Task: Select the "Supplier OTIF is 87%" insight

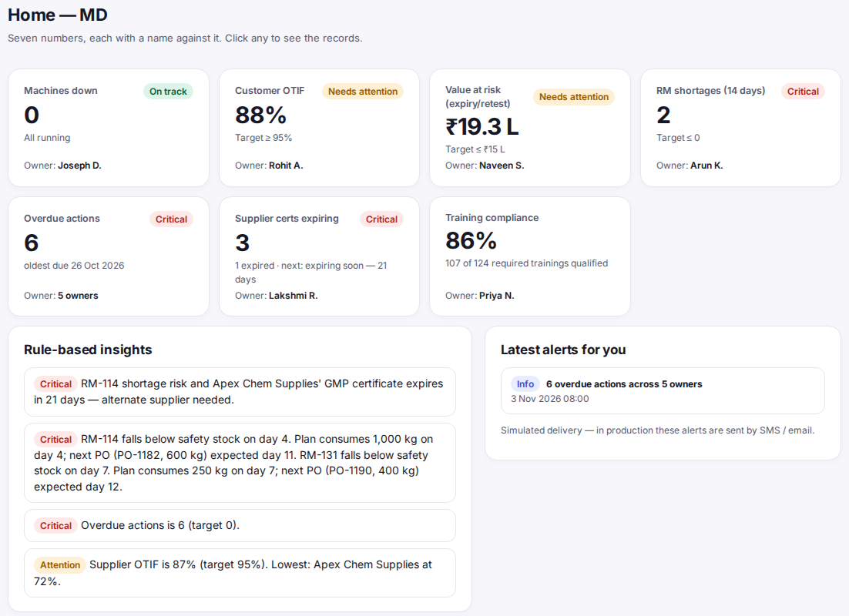Action: pos(240,573)
